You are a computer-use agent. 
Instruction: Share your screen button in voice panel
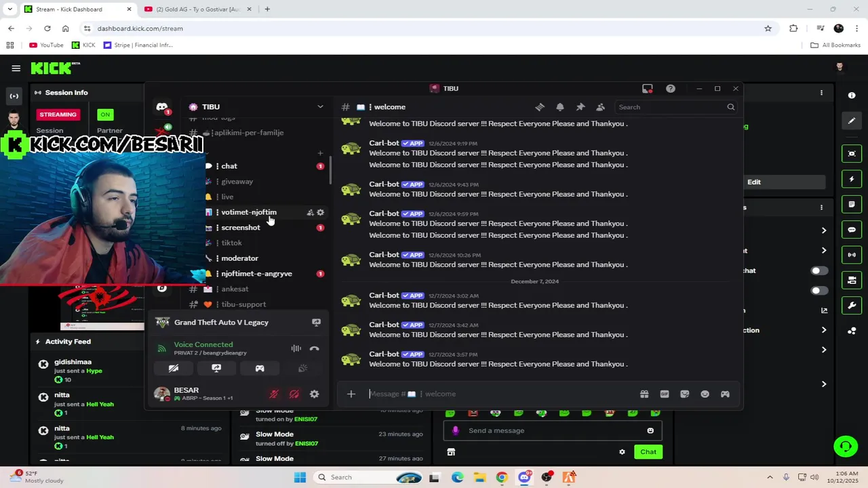(216, 368)
